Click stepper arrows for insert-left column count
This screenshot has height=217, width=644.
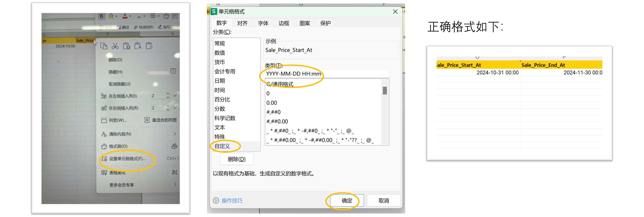coord(168,96)
